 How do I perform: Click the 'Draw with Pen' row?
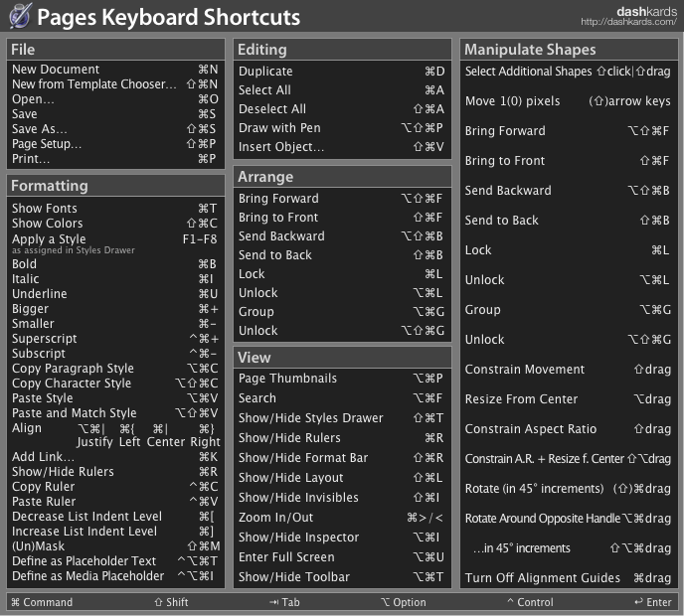pyautogui.click(x=342, y=128)
